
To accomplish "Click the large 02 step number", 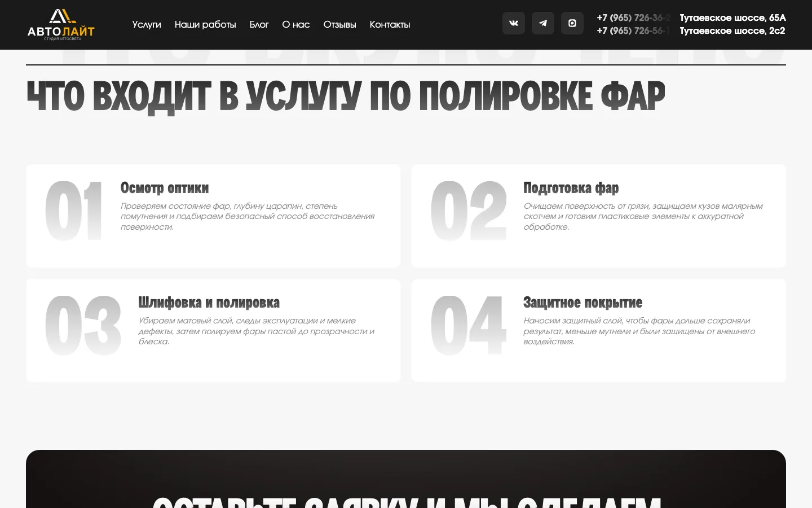I will (469, 211).
